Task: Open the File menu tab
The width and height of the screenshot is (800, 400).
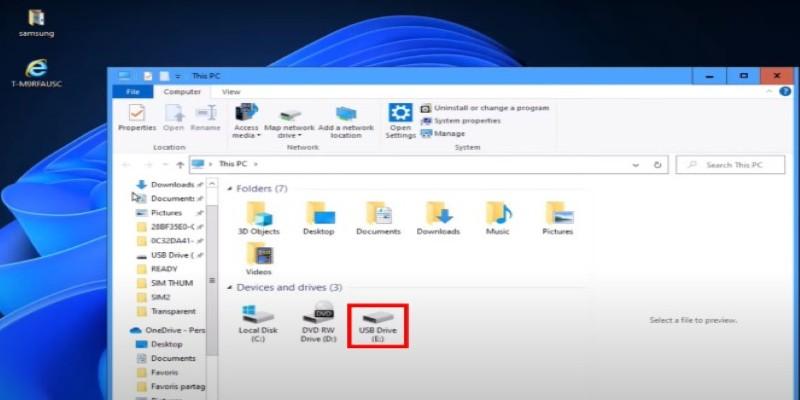Action: 132,92
